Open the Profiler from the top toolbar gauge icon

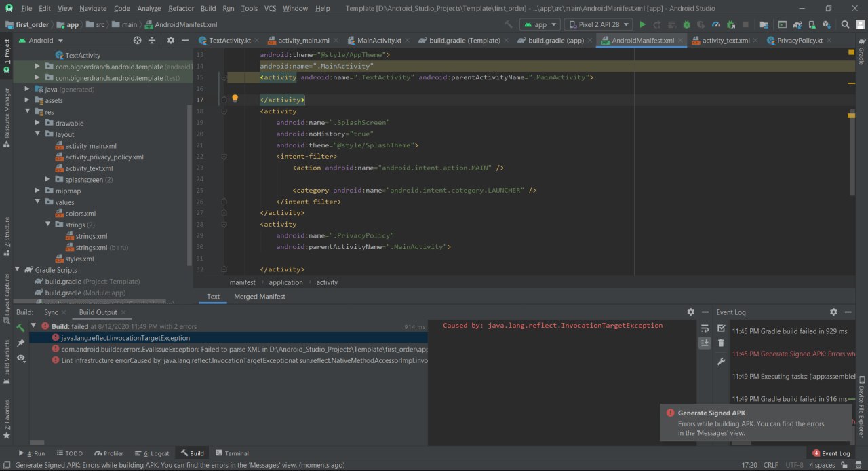[x=715, y=24]
